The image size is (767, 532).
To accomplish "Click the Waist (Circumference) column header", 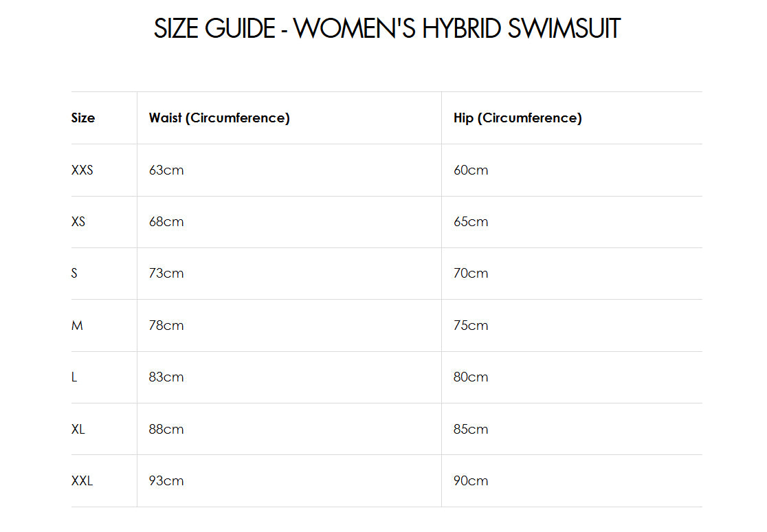I will point(219,118).
